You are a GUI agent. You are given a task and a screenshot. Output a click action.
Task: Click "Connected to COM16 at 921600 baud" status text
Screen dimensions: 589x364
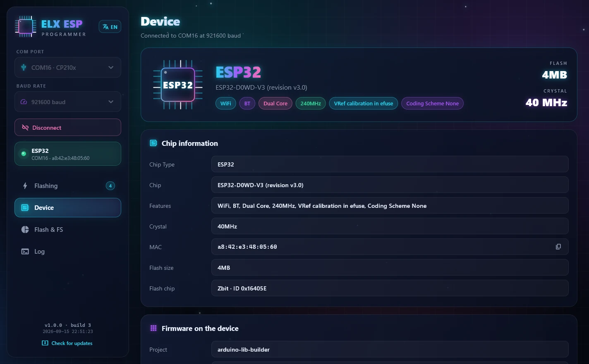(x=191, y=36)
